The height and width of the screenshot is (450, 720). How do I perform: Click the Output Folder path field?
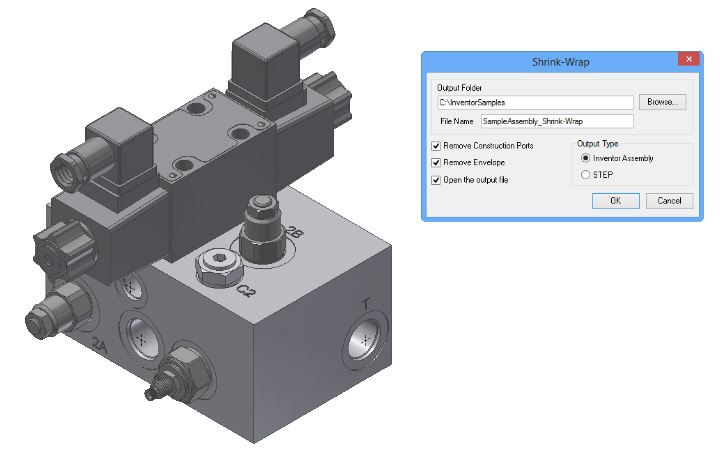(536, 102)
